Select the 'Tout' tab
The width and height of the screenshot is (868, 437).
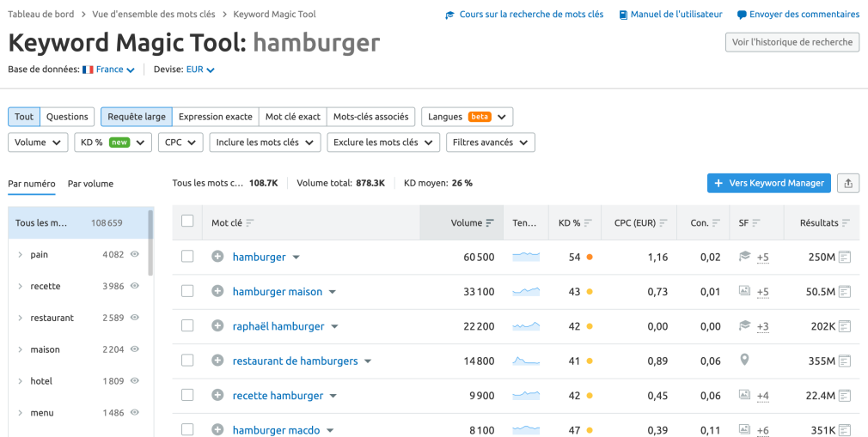click(x=24, y=117)
